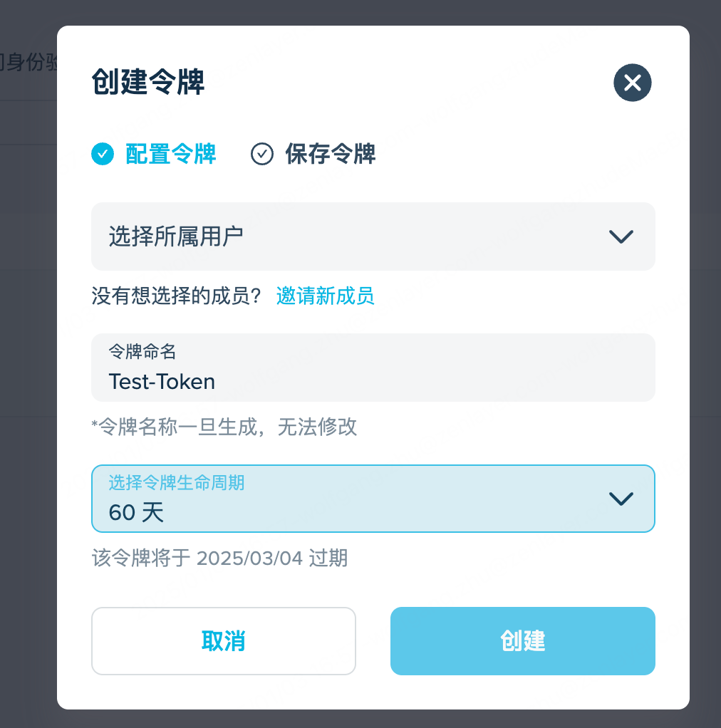Viewport: 721px width, 728px height.
Task: Click the filled check icon beside 配置令牌
Action: [103, 154]
